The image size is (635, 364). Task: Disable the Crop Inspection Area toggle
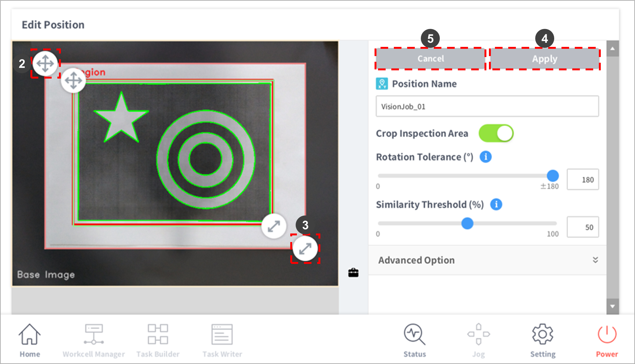point(496,133)
